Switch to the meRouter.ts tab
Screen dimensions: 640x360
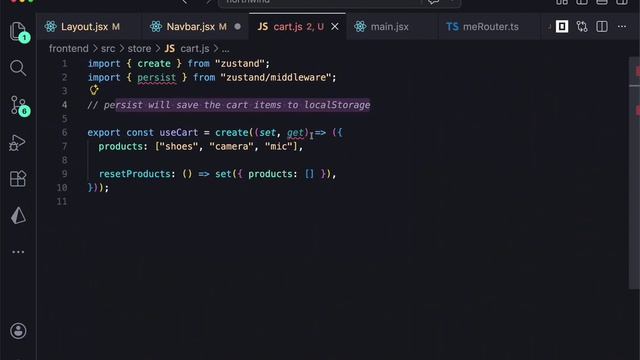coord(490,27)
